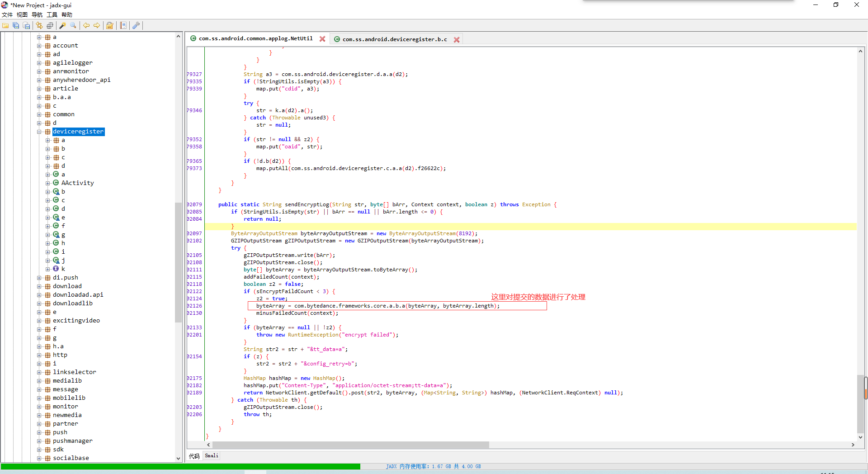Open the 导航 menu
Image resolution: width=868 pixels, height=474 pixels.
point(37,15)
